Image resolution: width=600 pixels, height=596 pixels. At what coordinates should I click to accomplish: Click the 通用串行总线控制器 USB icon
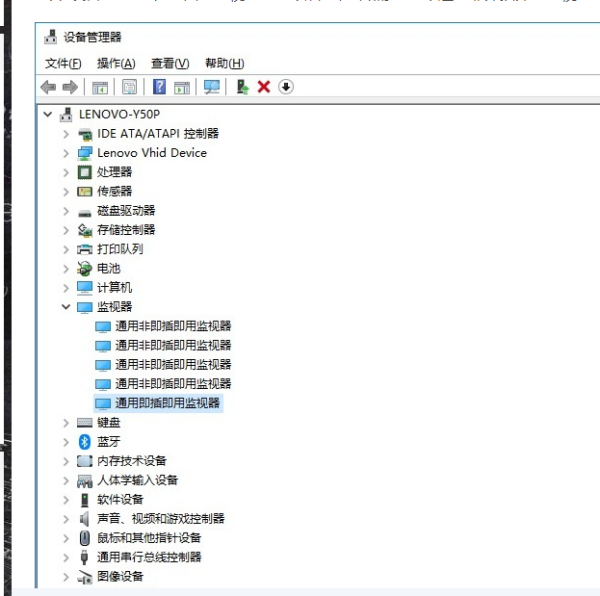pyautogui.click(x=85, y=557)
